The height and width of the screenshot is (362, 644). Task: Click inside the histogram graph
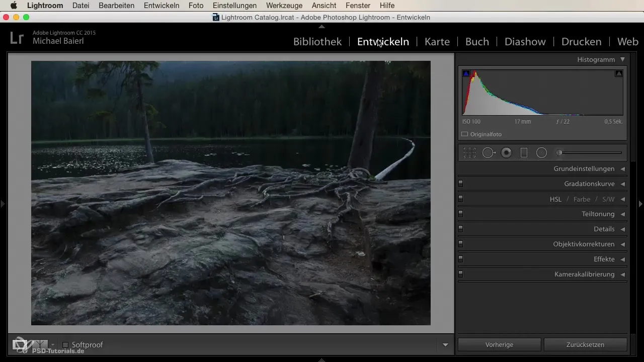pyautogui.click(x=542, y=93)
